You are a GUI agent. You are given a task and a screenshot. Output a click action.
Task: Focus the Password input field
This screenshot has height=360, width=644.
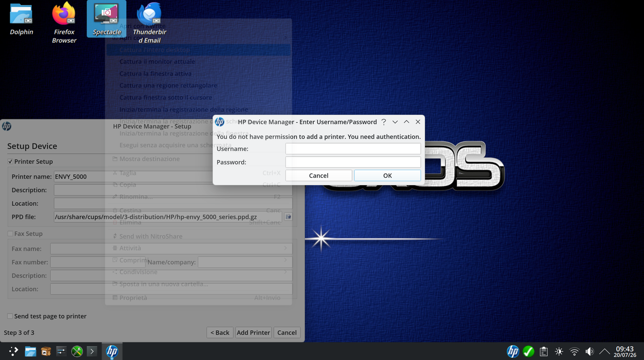353,162
